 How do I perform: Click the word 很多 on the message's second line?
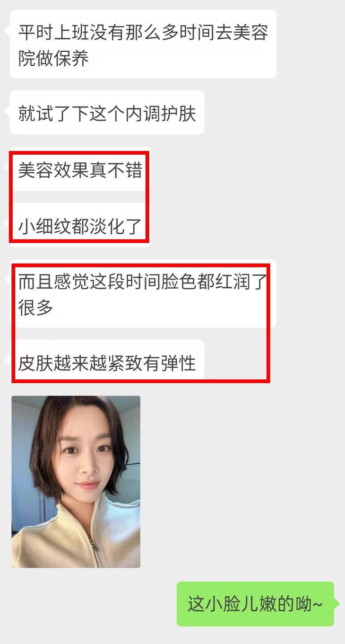click(35, 308)
